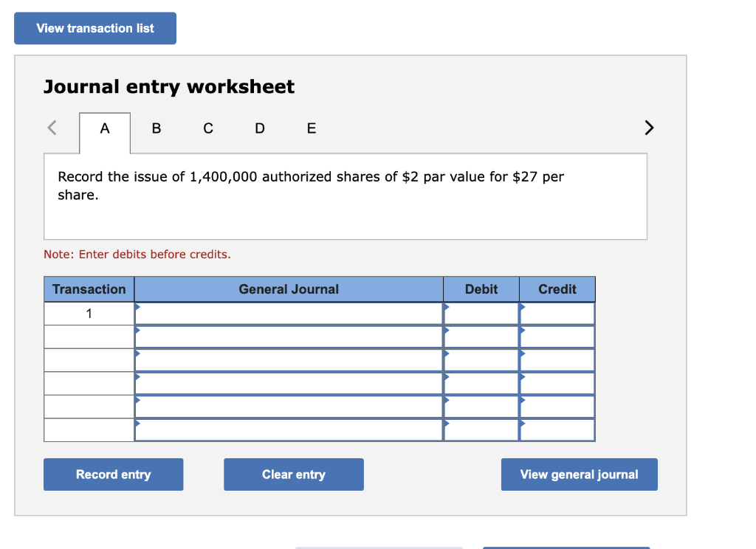
Task: Open the General Journal account dropdown in row four
Action: click(x=289, y=384)
